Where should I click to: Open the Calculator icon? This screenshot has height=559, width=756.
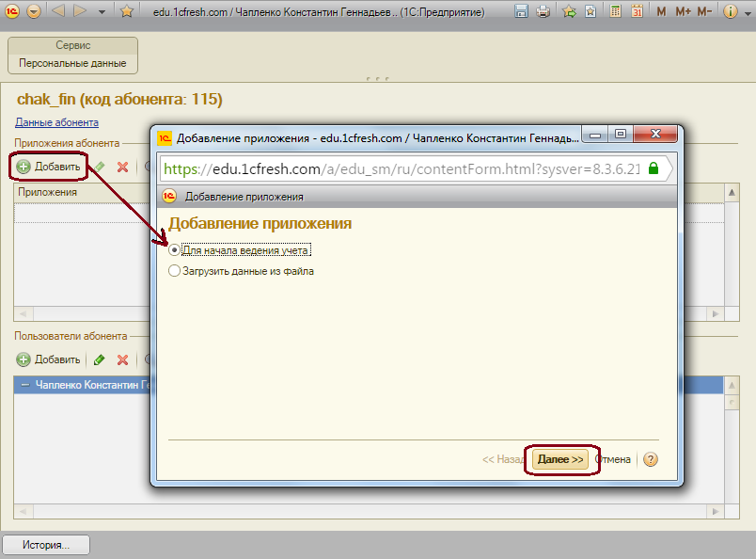tap(615, 10)
